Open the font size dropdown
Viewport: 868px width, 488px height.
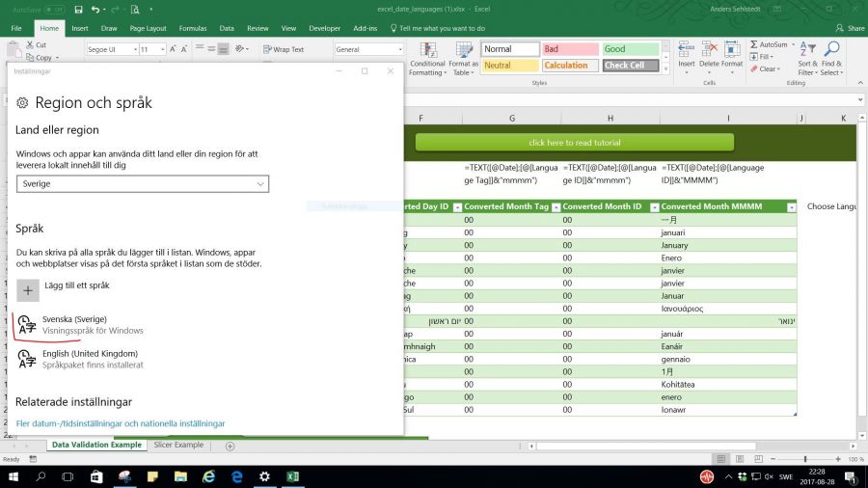162,49
